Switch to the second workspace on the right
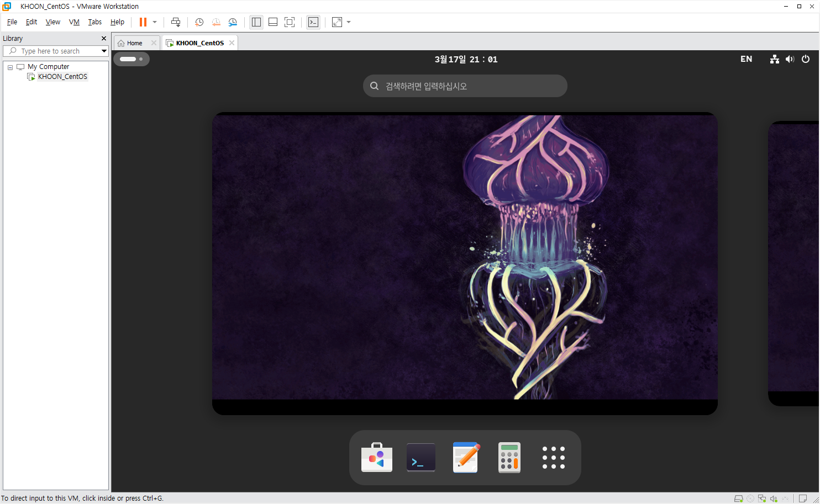Viewport: 820px width, 504px height. (793, 263)
